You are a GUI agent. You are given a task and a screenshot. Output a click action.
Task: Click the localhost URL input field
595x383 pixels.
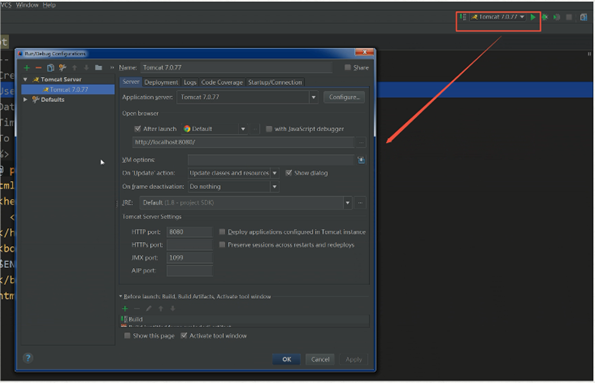243,143
